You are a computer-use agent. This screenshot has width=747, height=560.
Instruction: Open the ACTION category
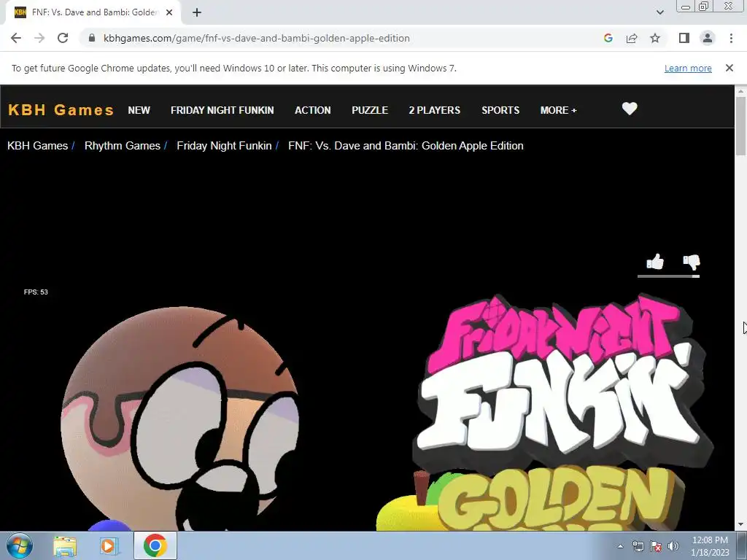tap(312, 110)
